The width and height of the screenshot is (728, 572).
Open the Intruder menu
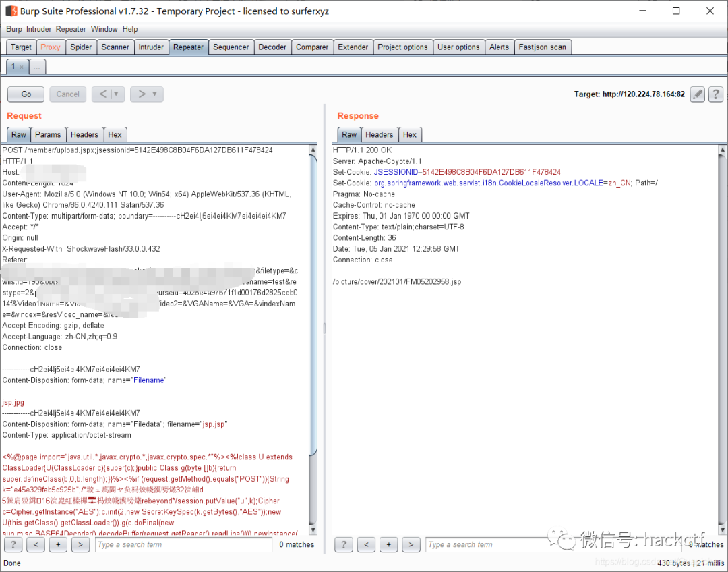click(38, 29)
